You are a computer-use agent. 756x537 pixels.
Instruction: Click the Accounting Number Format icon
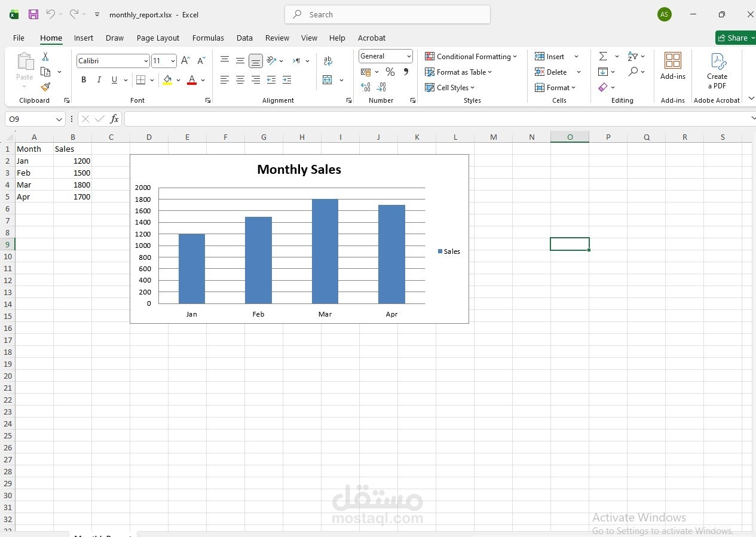click(366, 72)
